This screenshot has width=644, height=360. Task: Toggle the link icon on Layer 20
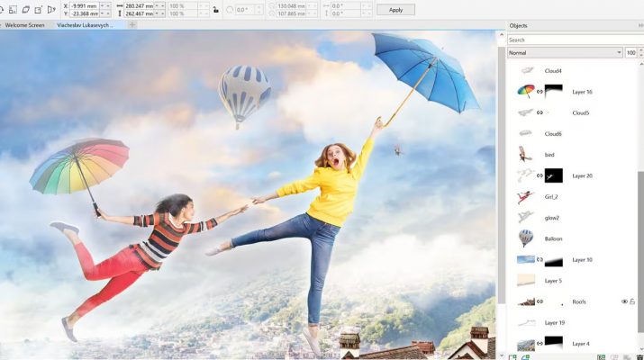(x=540, y=175)
